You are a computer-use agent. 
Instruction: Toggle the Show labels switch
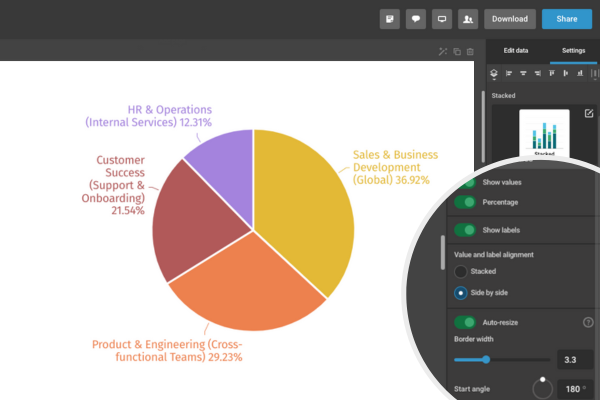(465, 230)
